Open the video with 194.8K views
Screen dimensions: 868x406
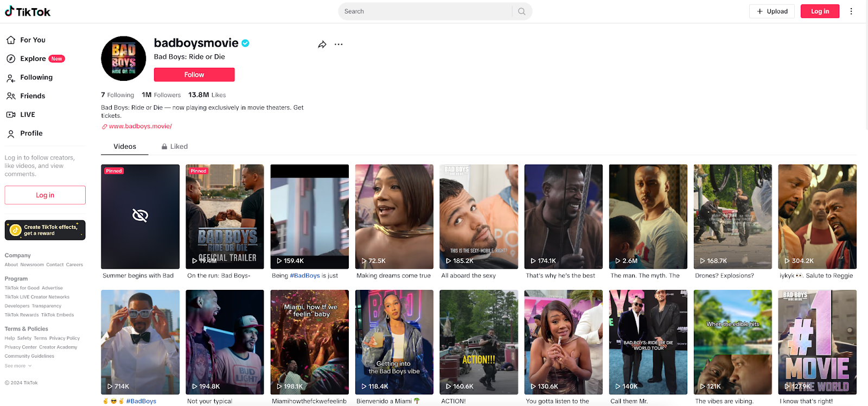coord(225,342)
